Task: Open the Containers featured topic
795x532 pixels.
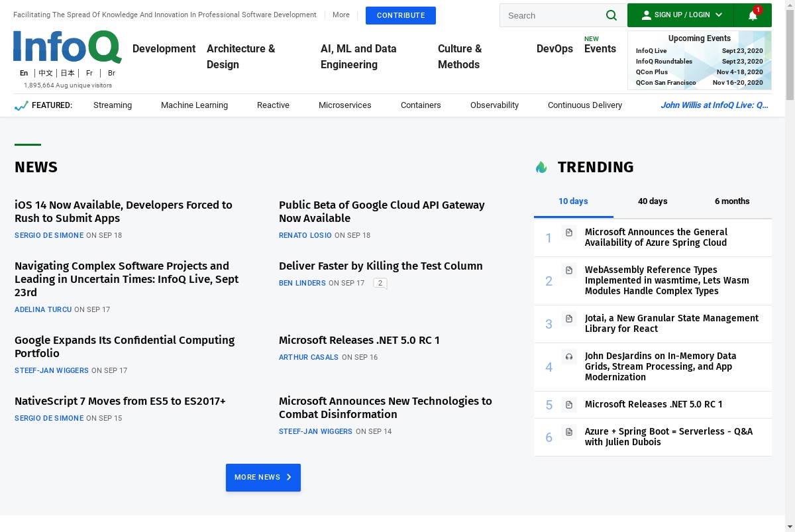Action: coord(421,105)
